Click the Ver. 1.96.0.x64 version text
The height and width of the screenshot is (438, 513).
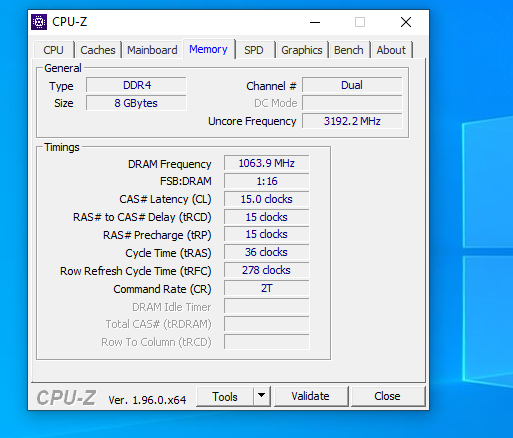147,400
